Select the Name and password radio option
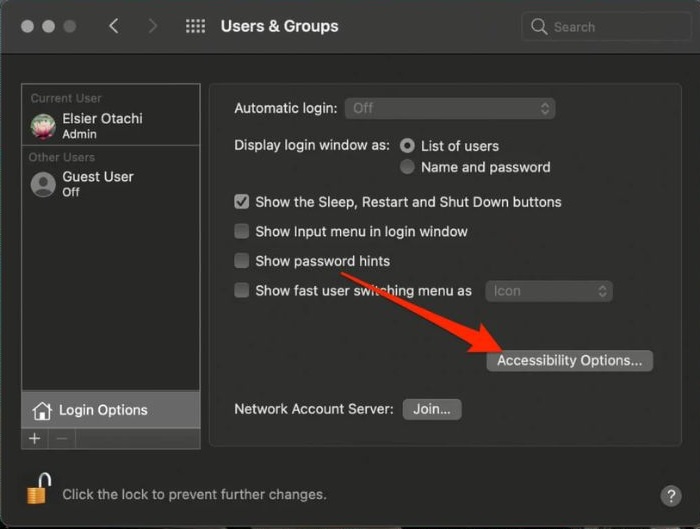700x529 pixels. click(407, 167)
